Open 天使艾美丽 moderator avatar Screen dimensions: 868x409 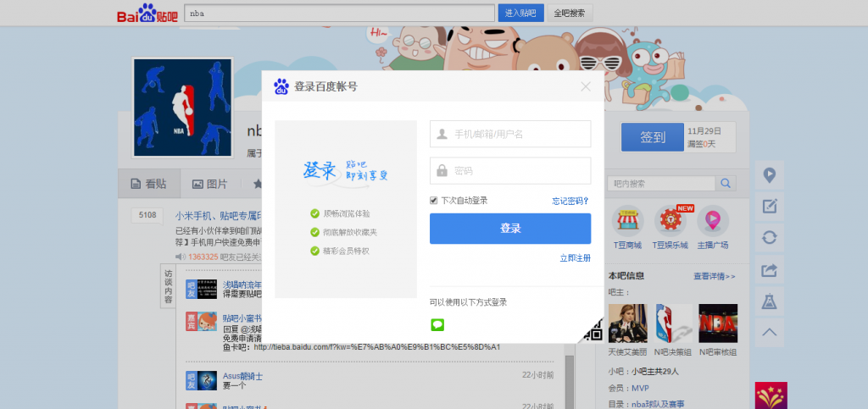coord(627,323)
